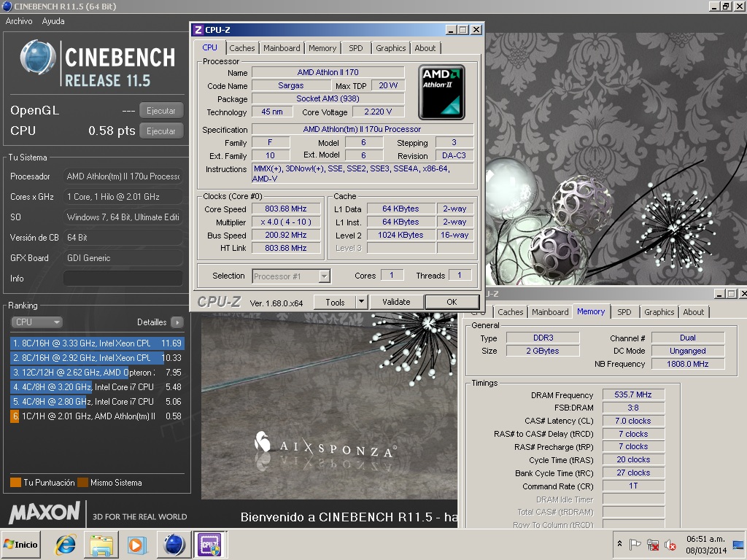747x560 pixels.
Task: Open Graphics tab in rear CPU-Z window
Action: (659, 312)
